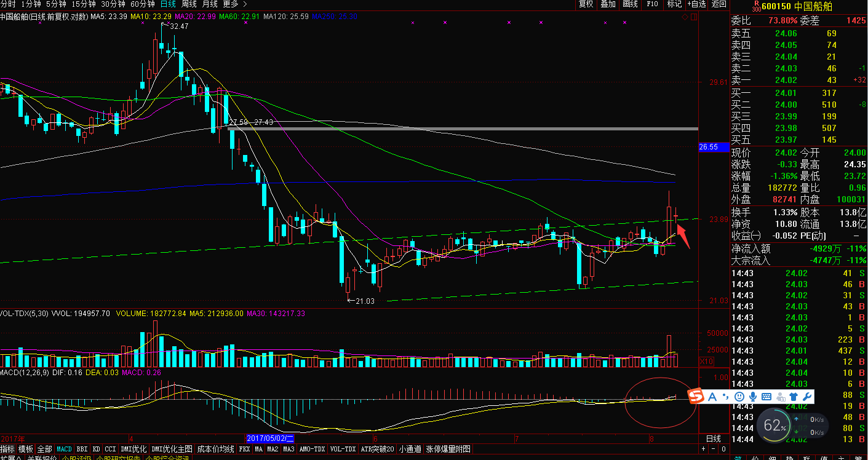Click the 32.47 high price label
Image resolution: width=868 pixels, height=460 pixels.
pyautogui.click(x=179, y=26)
